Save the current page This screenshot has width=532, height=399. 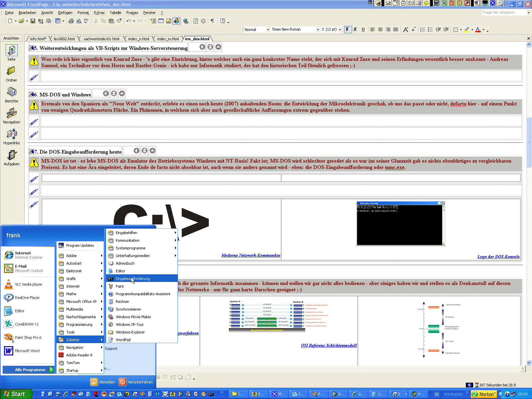33,21
